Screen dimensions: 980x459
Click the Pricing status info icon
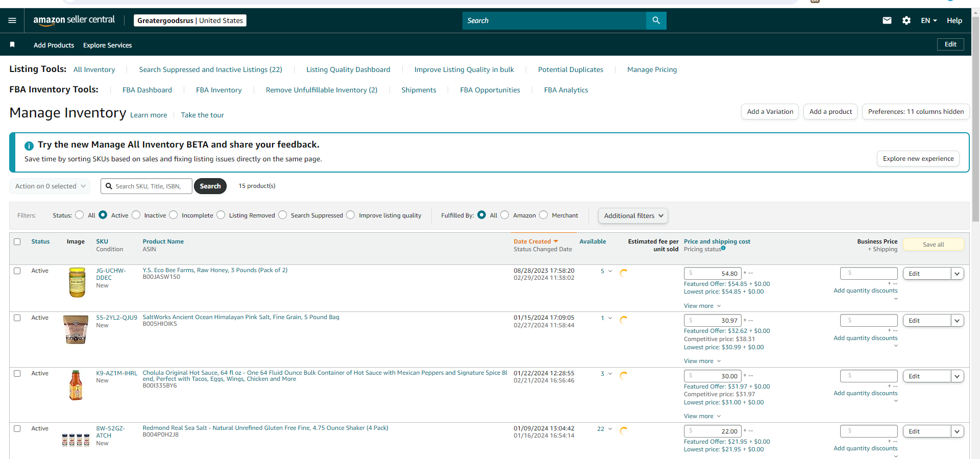(x=723, y=248)
